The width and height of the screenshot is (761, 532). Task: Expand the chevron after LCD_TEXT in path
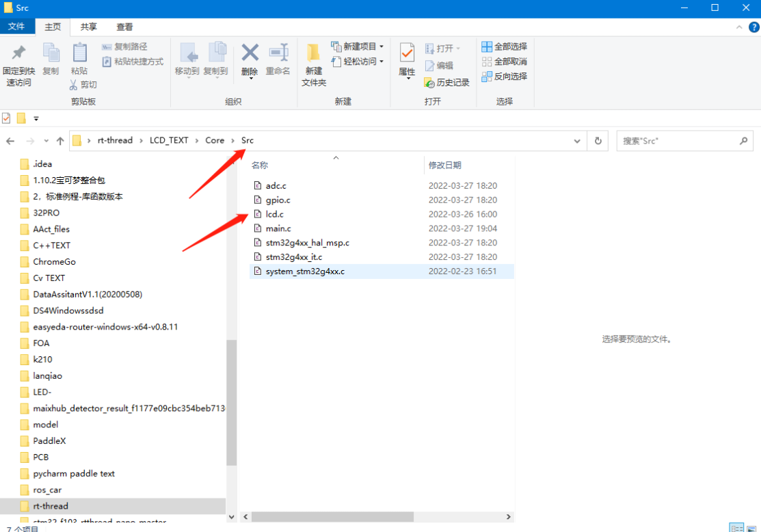tap(197, 141)
